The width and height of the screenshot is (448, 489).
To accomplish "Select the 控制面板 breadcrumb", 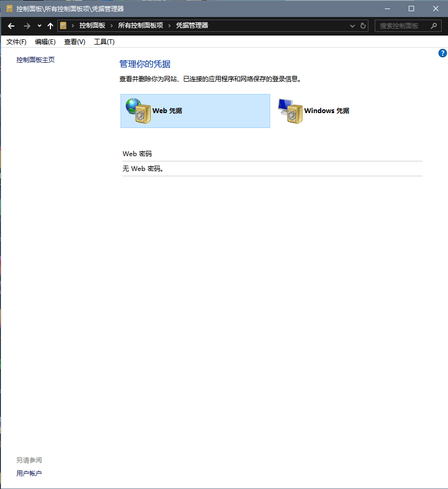I will coord(92,25).
